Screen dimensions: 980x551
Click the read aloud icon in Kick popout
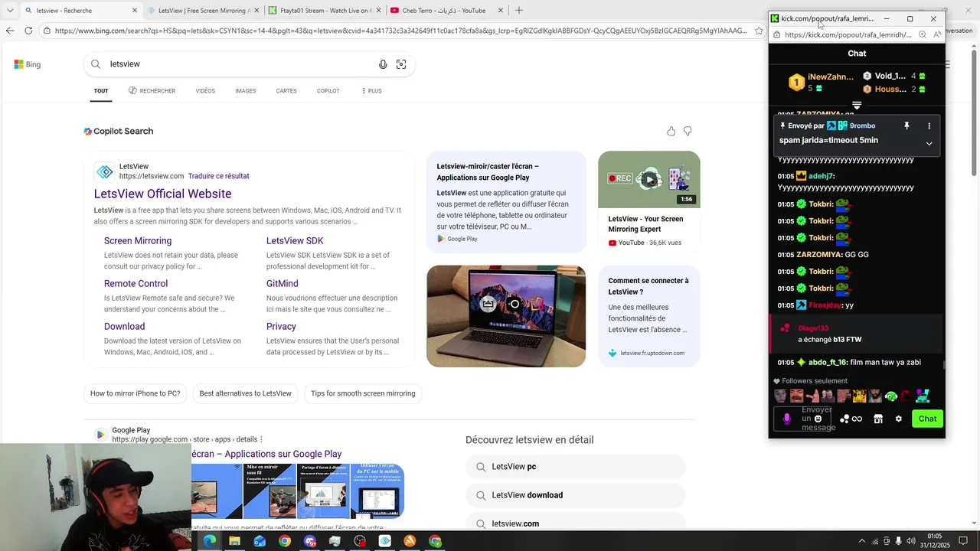[x=937, y=34]
